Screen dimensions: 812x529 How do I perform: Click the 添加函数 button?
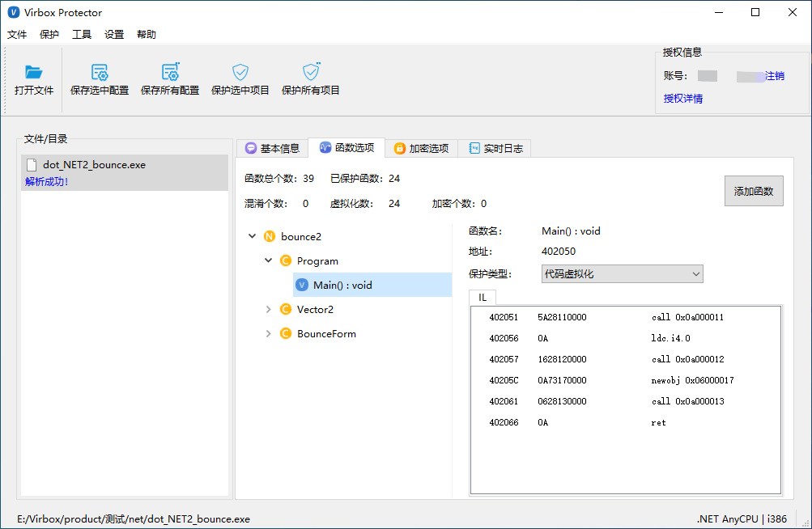tap(753, 192)
